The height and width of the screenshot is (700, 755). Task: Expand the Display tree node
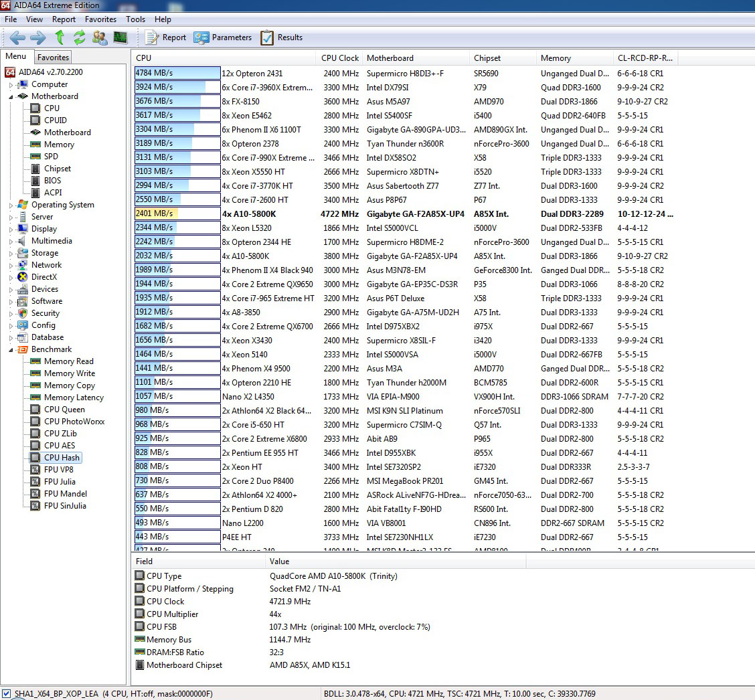11,229
